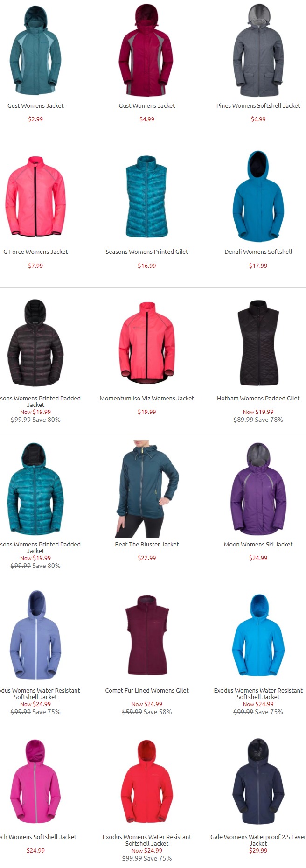
Task: View the navy Gale Womens Waterproof jacket image
Action: tap(258, 782)
